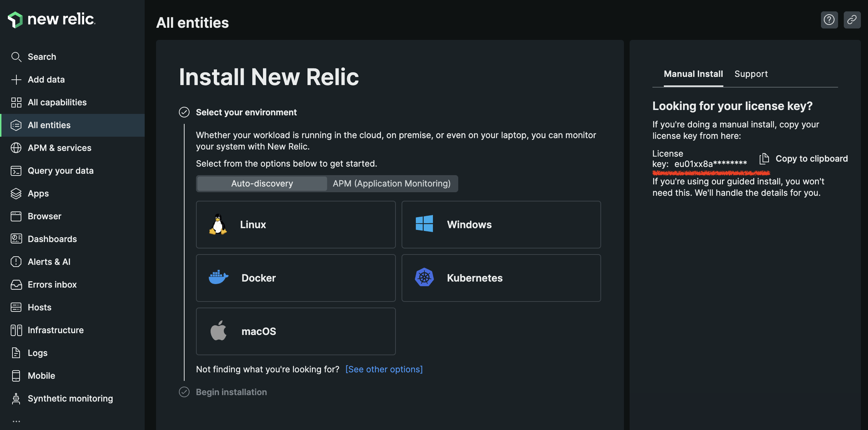Open Hosts in the sidebar
Screen dimensions: 868x430
[72, 307]
